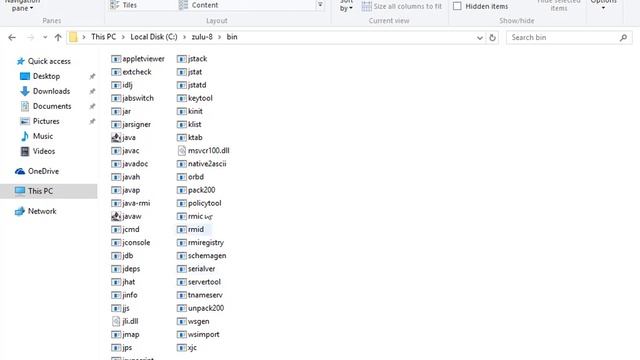Image resolution: width=640 pixels, height=360 pixels.
Task: Select the file named unpack200
Action: [x=200, y=308]
